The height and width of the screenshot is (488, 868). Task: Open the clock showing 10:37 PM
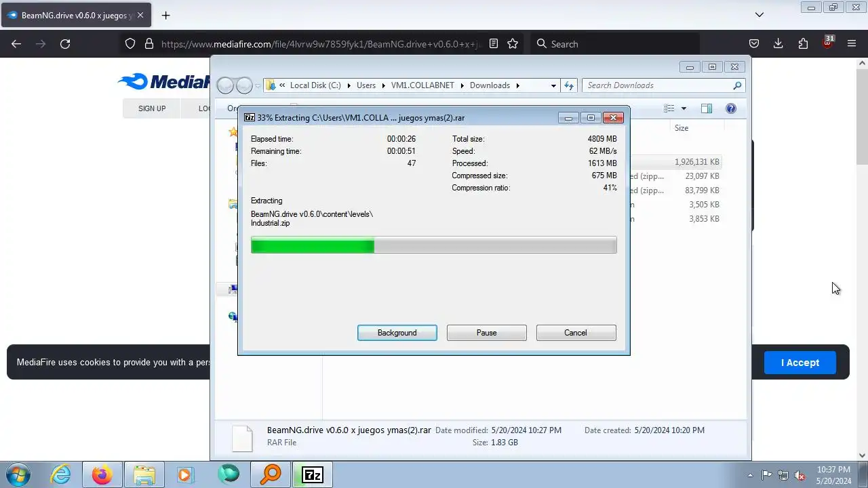tap(833, 470)
